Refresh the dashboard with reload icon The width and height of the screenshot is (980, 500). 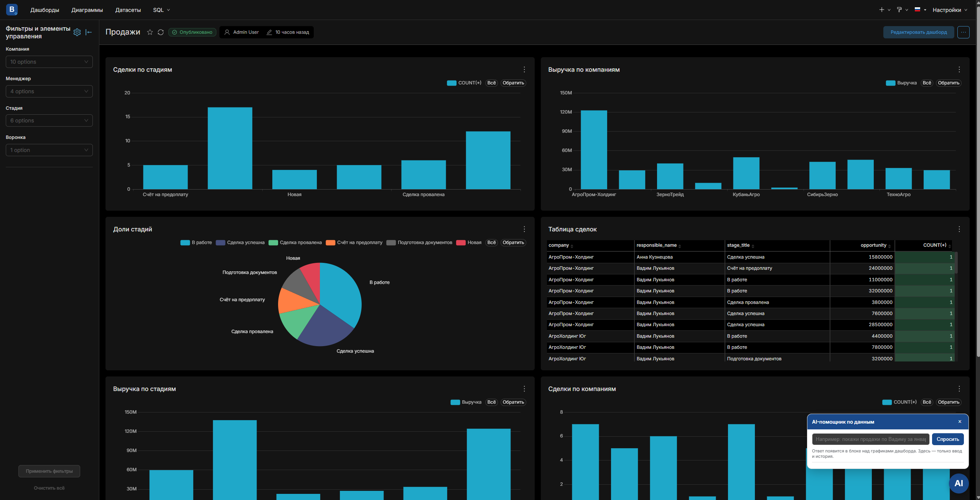pyautogui.click(x=161, y=32)
